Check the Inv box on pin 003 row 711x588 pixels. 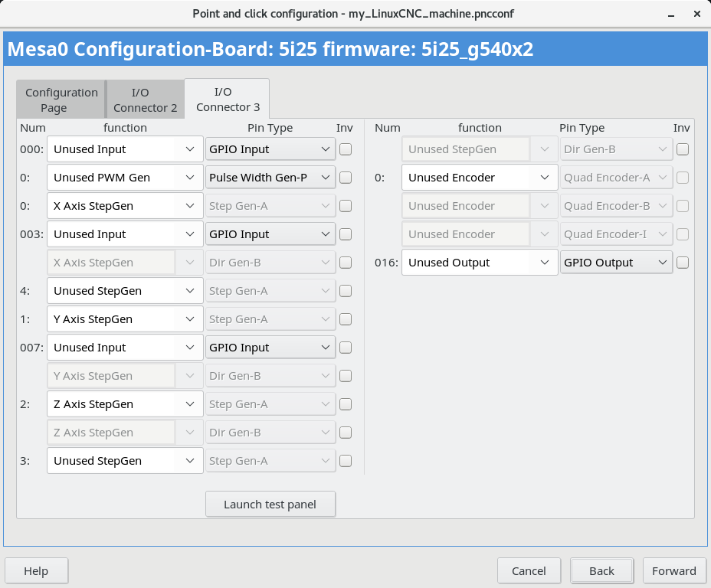(x=346, y=234)
